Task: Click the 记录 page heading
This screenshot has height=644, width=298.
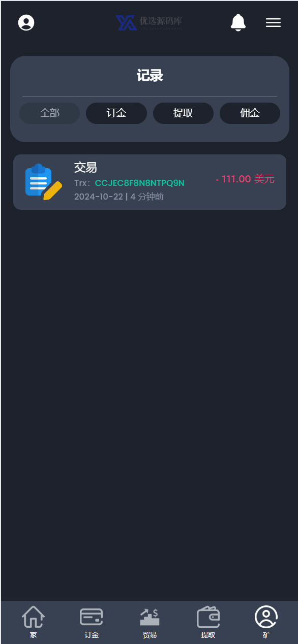Action: tap(150, 76)
